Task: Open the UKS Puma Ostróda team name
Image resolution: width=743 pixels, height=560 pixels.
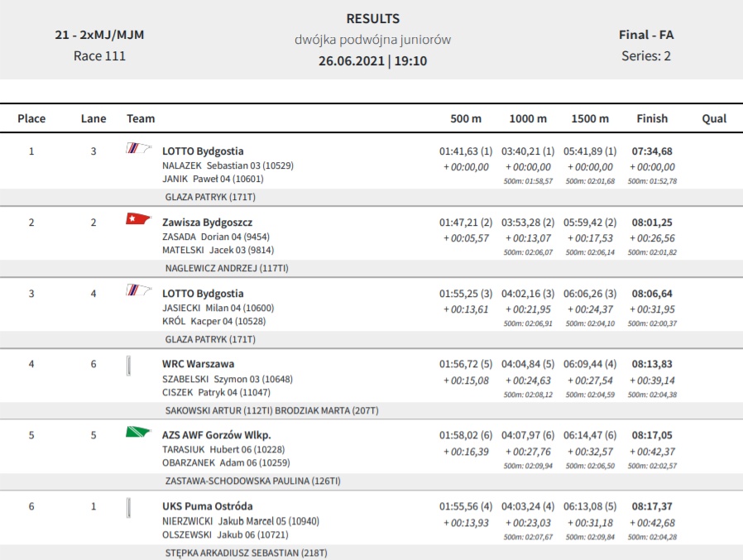Action: (x=208, y=506)
